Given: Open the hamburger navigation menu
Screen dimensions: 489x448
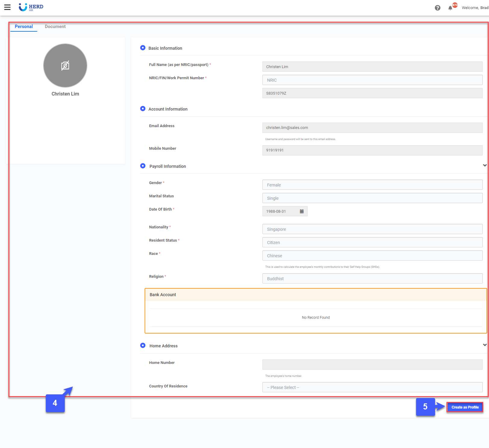Looking at the screenshot, I should (x=7, y=7).
